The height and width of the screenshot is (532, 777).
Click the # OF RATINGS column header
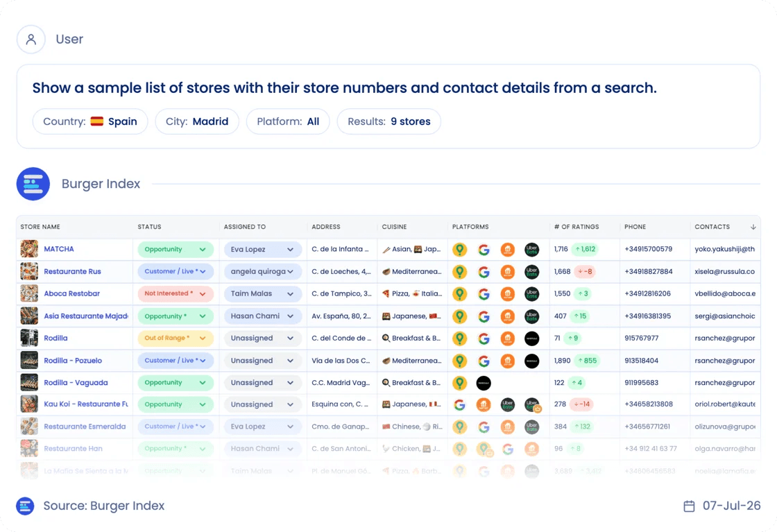tap(577, 227)
